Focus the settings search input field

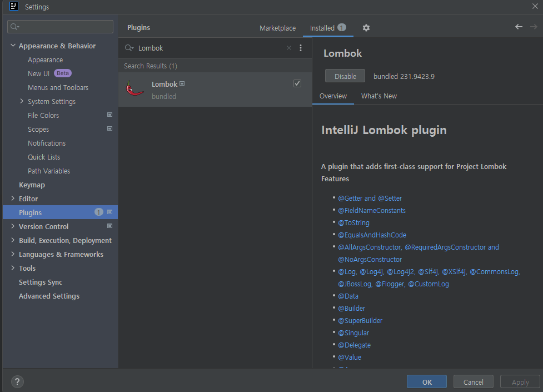(60, 27)
